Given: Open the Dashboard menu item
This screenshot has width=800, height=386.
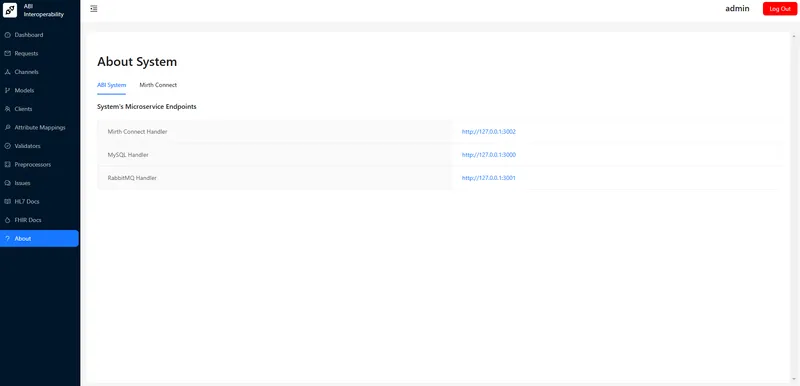Looking at the screenshot, I should 39,35.
